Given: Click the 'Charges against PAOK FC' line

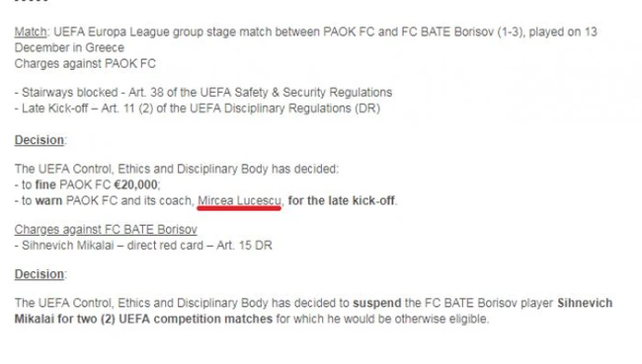Looking at the screenshot, I should (x=85, y=64).
